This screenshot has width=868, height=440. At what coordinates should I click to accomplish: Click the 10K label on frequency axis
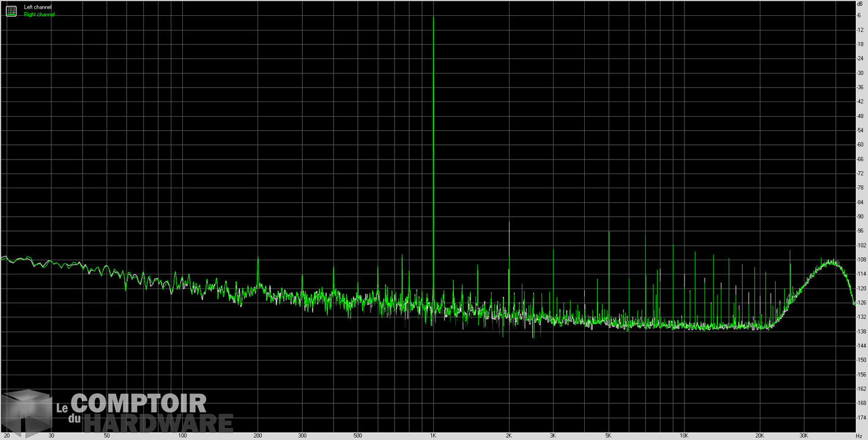click(x=683, y=436)
